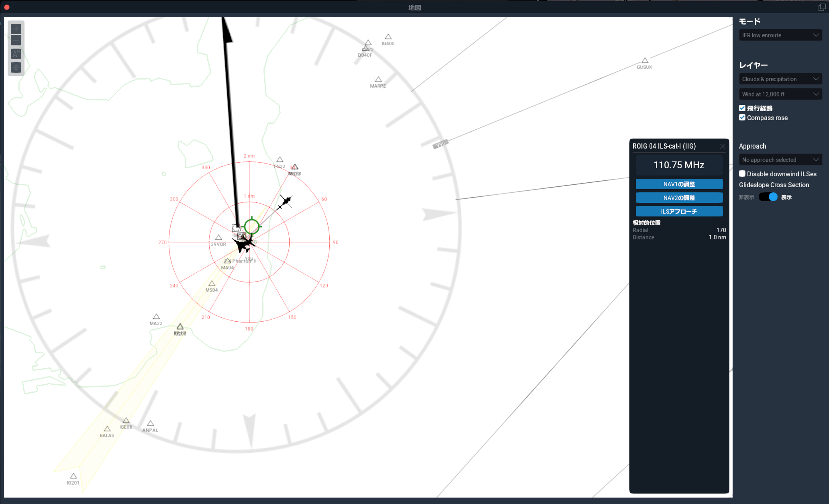The height and width of the screenshot is (504, 829).
Task: Uncheck the 飛行経路 checkbox
Action: pyautogui.click(x=742, y=108)
